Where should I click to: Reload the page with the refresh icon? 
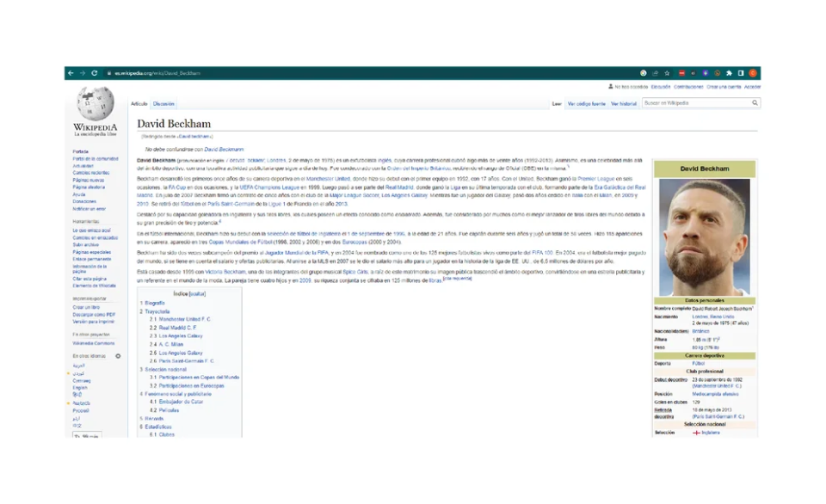tap(94, 73)
